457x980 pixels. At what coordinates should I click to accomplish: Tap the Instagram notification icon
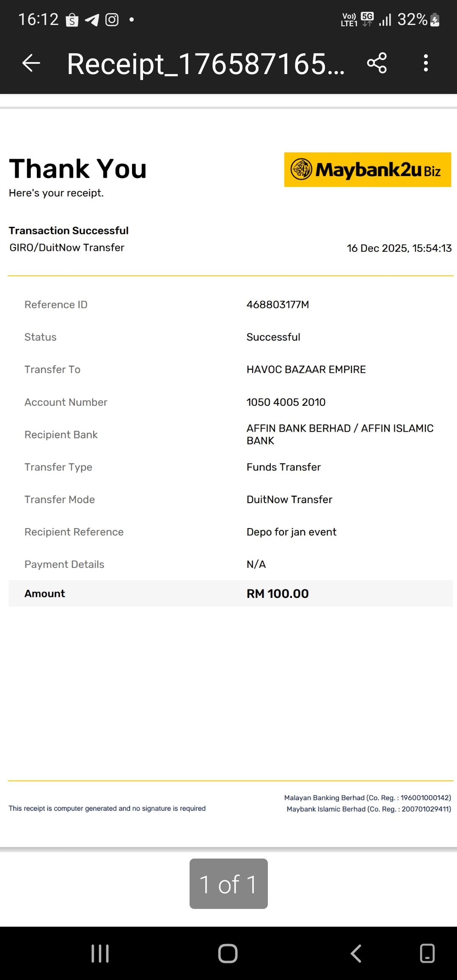click(112, 20)
